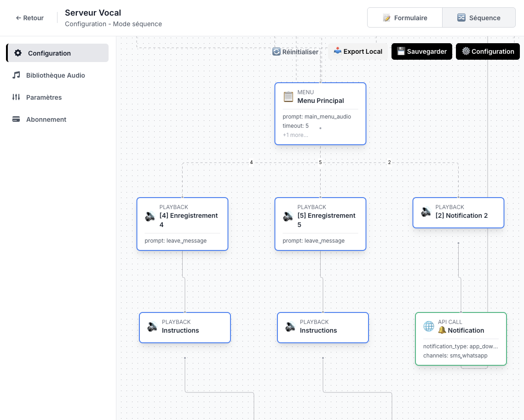524x420 pixels.
Task: Switch to the Formulaire tab
Action: coord(405,18)
